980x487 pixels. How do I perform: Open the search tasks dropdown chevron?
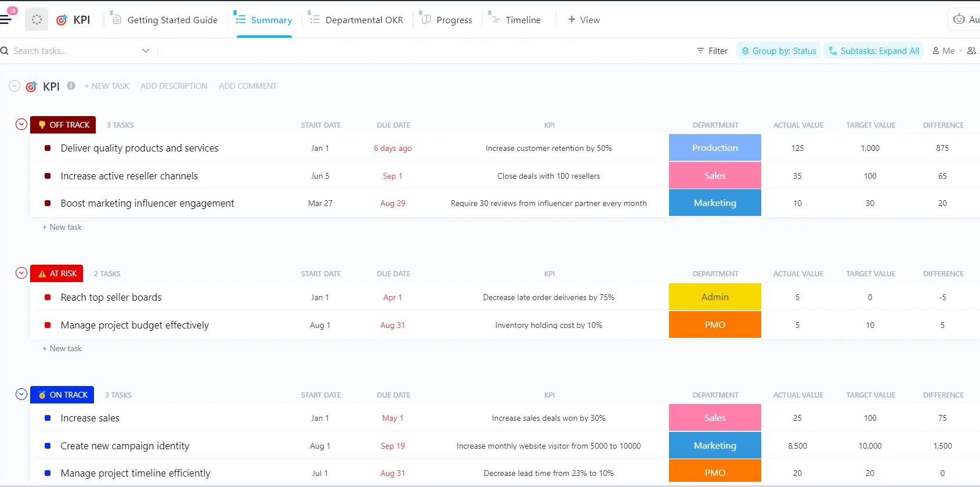tap(146, 51)
